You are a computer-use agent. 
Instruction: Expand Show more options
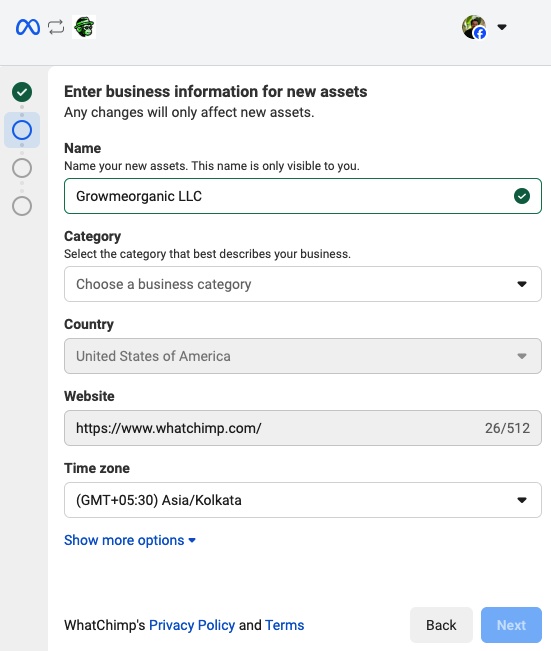pos(130,540)
